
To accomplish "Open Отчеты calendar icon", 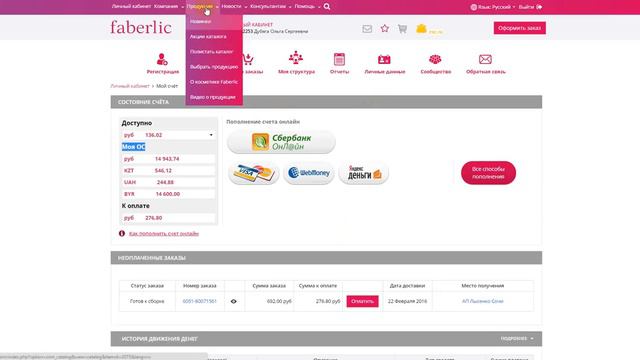I will pyautogui.click(x=339, y=59).
